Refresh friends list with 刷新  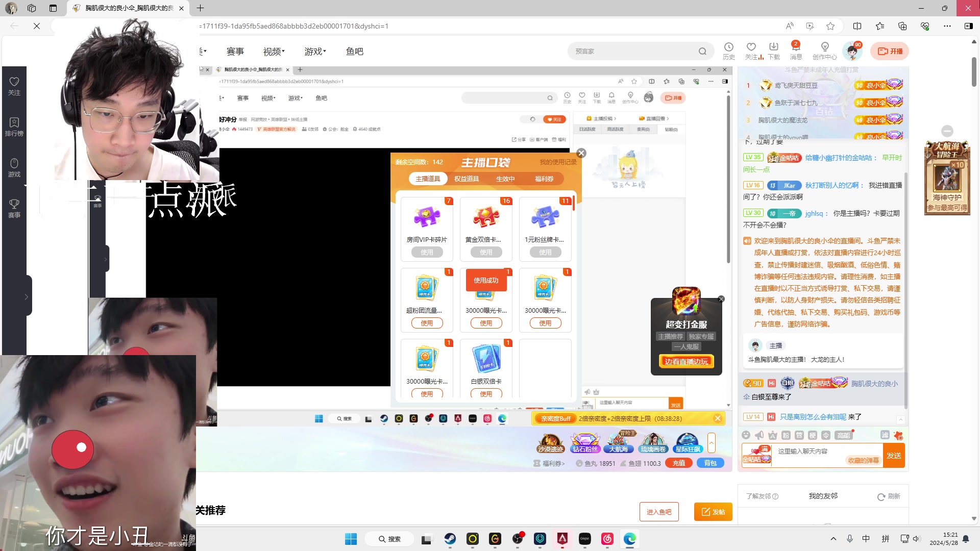tap(889, 496)
